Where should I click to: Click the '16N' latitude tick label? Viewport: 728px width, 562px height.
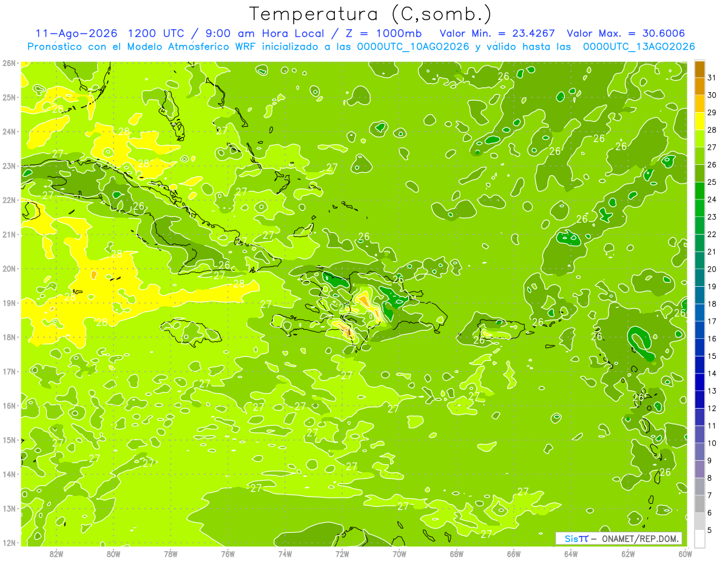(x=9, y=406)
